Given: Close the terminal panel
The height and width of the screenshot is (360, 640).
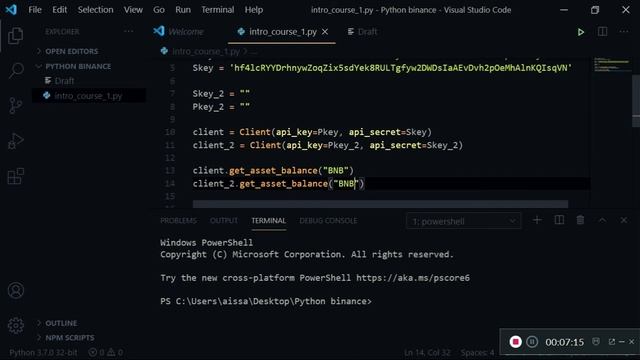Looking at the screenshot, I should [x=624, y=220].
